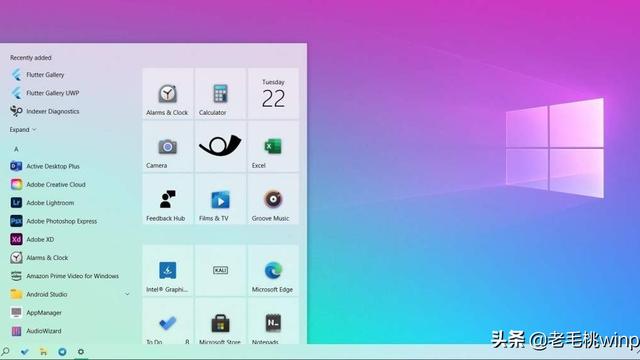Open Settings gear on taskbar

point(81,351)
